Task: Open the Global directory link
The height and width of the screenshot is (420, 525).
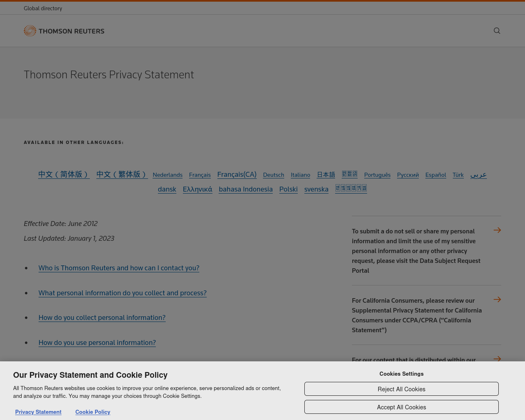Action: click(x=43, y=8)
